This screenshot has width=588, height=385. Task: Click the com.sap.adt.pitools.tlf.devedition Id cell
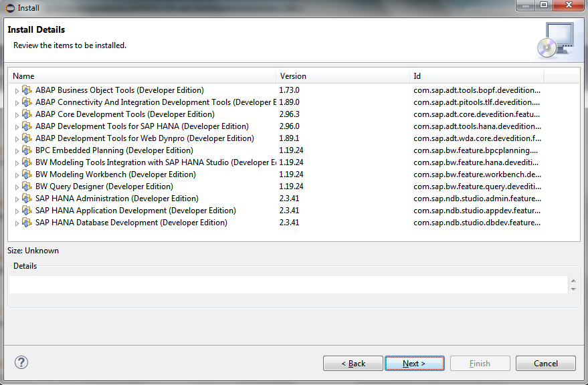(x=477, y=102)
